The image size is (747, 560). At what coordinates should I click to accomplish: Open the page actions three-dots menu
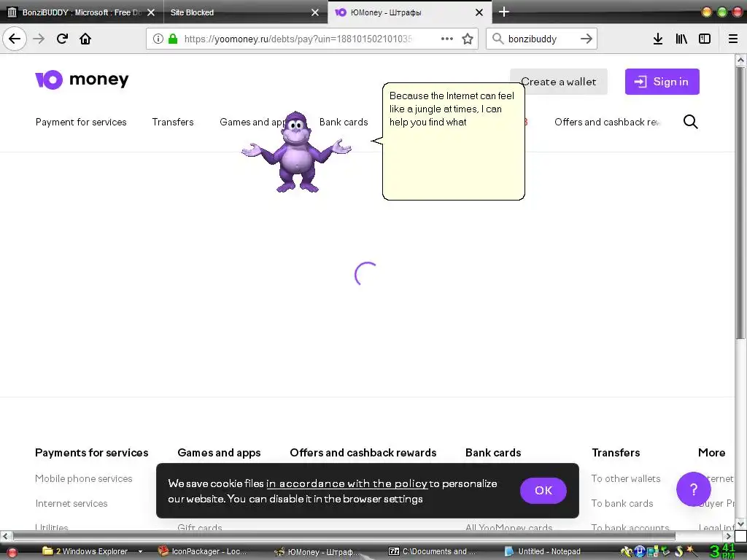(447, 39)
